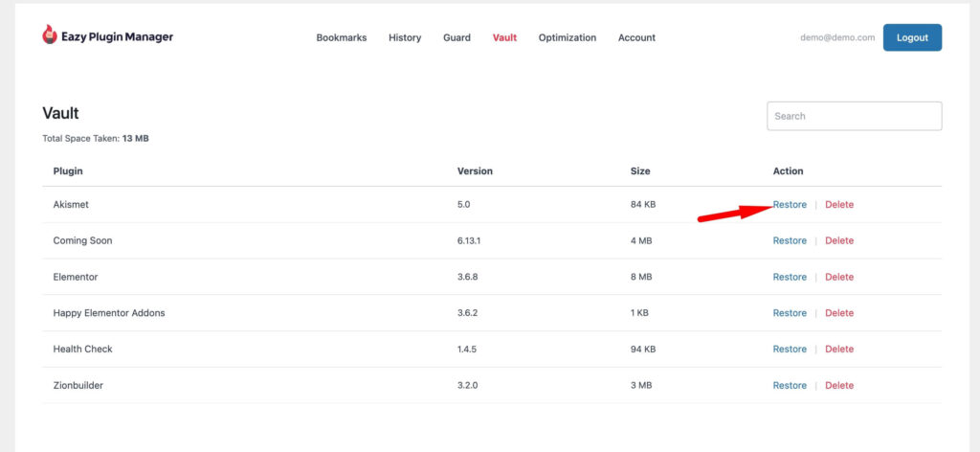Delete the Health Check plugin
This screenshot has height=452, width=980.
click(x=838, y=349)
